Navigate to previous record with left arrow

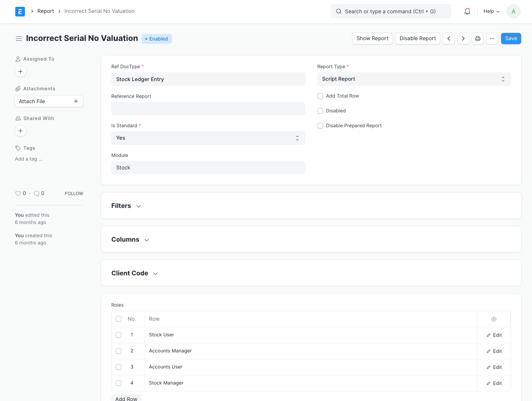pos(449,38)
